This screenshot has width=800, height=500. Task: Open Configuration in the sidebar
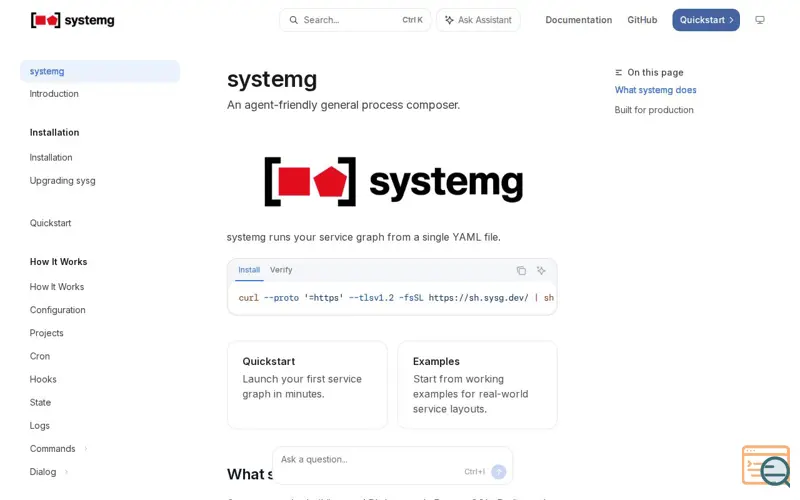pyautogui.click(x=58, y=310)
